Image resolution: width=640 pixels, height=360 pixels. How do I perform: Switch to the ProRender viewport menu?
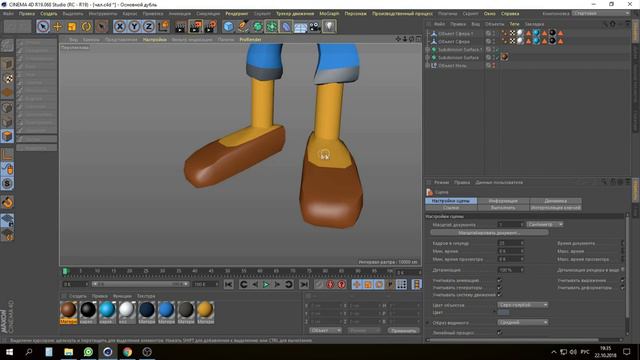(x=250, y=40)
